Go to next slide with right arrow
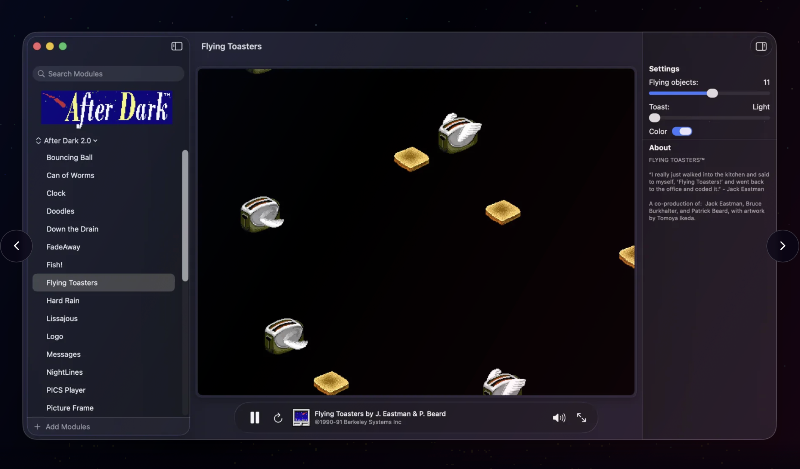Image resolution: width=800 pixels, height=469 pixels. (x=783, y=246)
